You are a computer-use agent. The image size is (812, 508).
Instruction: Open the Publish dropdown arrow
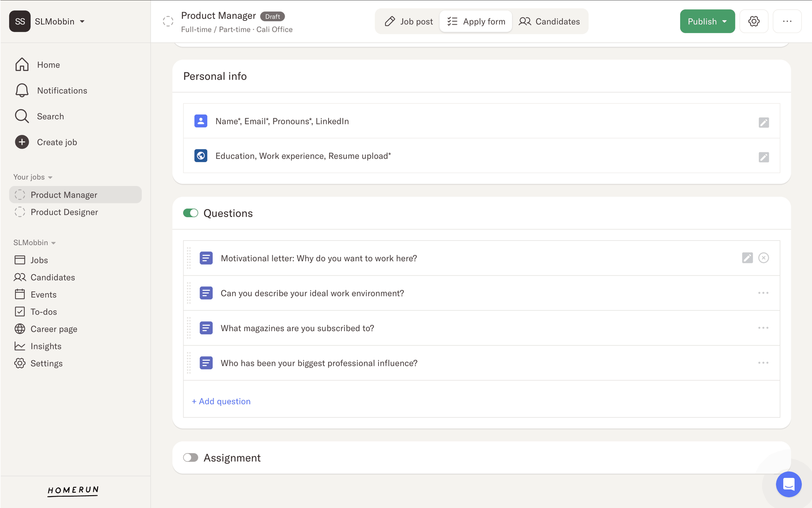pos(725,22)
